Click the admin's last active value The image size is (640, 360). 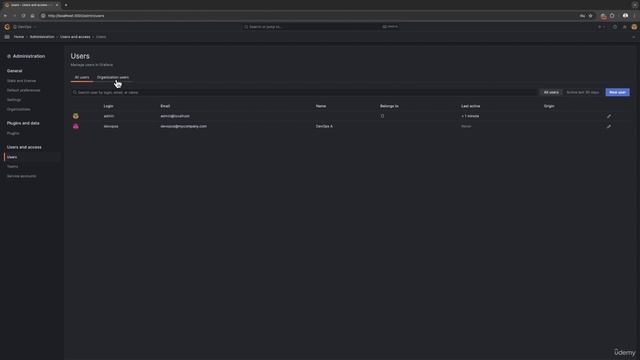(470, 116)
